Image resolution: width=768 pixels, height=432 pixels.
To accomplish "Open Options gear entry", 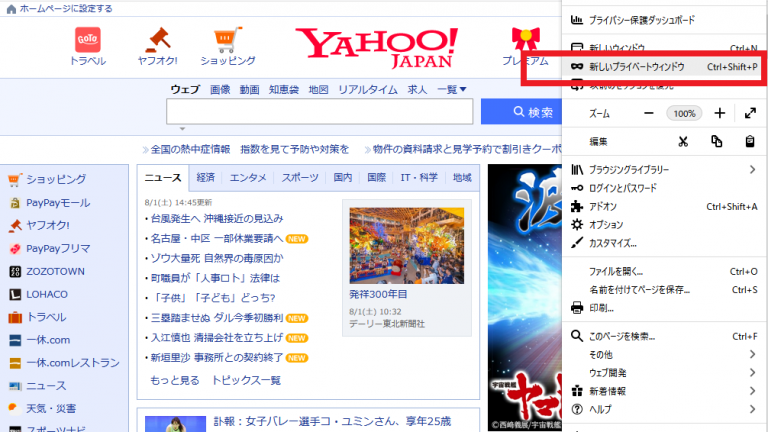I will (x=664, y=225).
